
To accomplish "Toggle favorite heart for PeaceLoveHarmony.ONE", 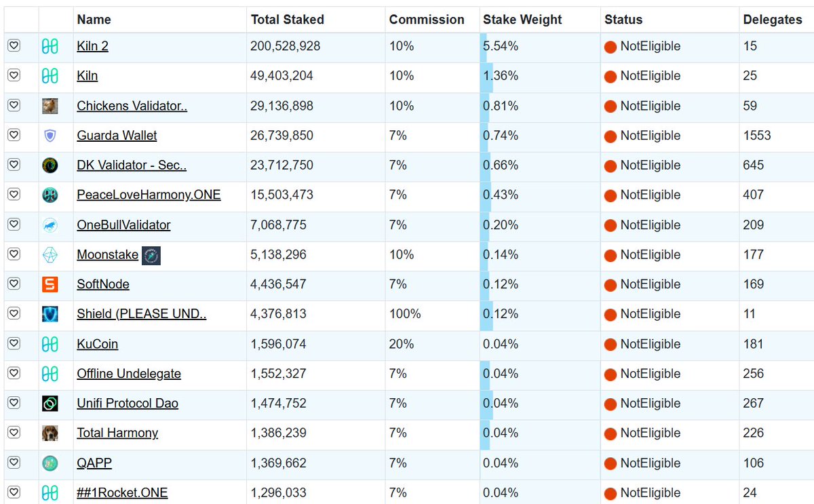I will tap(14, 195).
